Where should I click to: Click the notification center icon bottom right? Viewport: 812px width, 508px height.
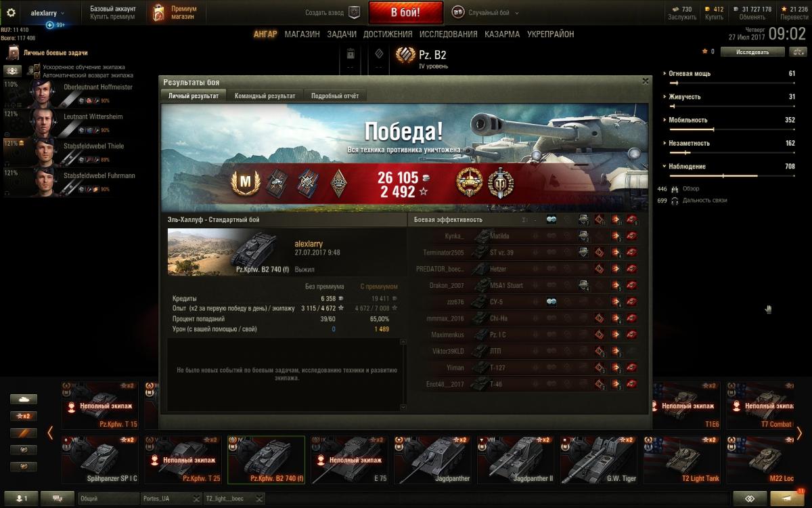pos(788,498)
